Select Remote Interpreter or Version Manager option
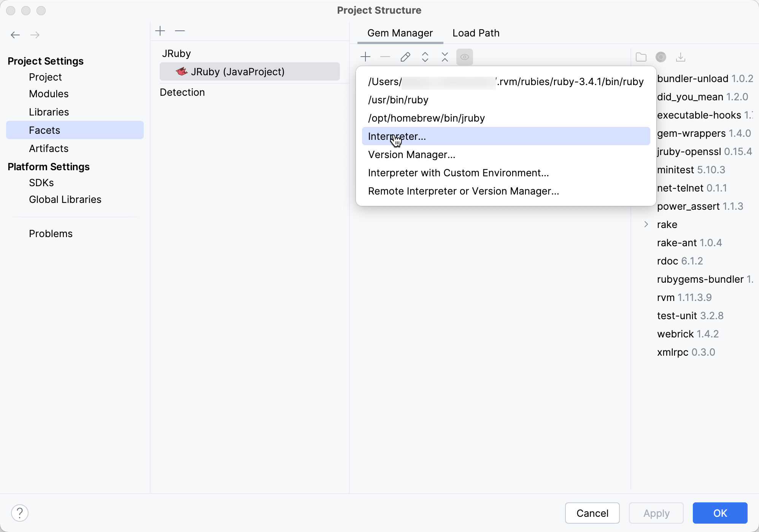 [463, 191]
